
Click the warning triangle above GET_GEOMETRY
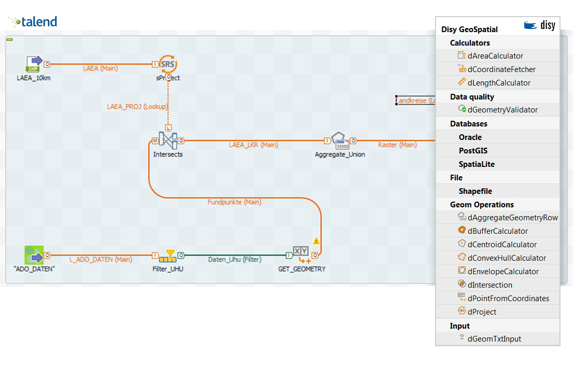click(316, 240)
